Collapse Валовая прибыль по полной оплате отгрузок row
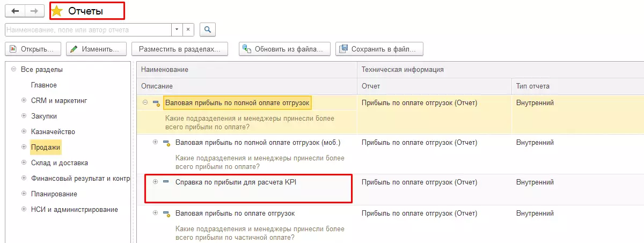 tap(145, 102)
